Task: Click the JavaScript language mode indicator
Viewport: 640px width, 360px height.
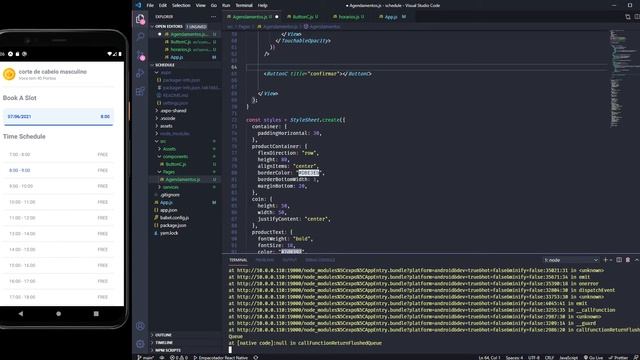Action: pos(569,358)
